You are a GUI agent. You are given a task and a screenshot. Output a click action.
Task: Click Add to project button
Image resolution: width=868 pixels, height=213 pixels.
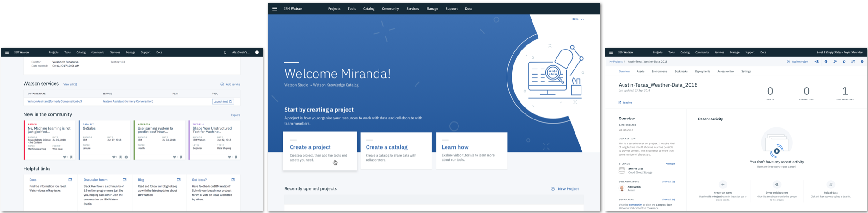point(798,62)
